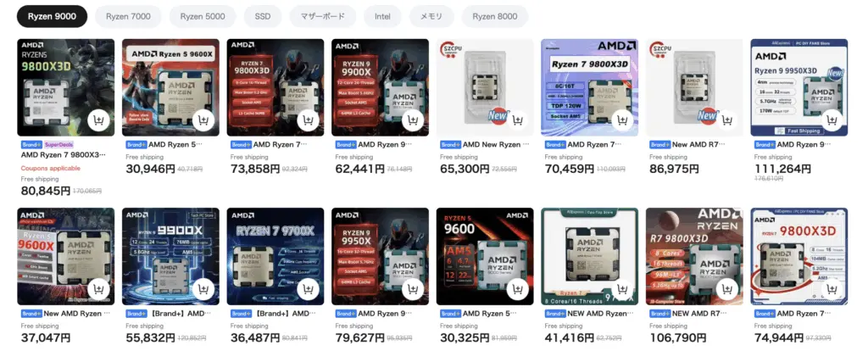This screenshot has height=351, width=868.
Task: Add 106,790円 R7 9800X3D to cart
Action: (x=727, y=289)
